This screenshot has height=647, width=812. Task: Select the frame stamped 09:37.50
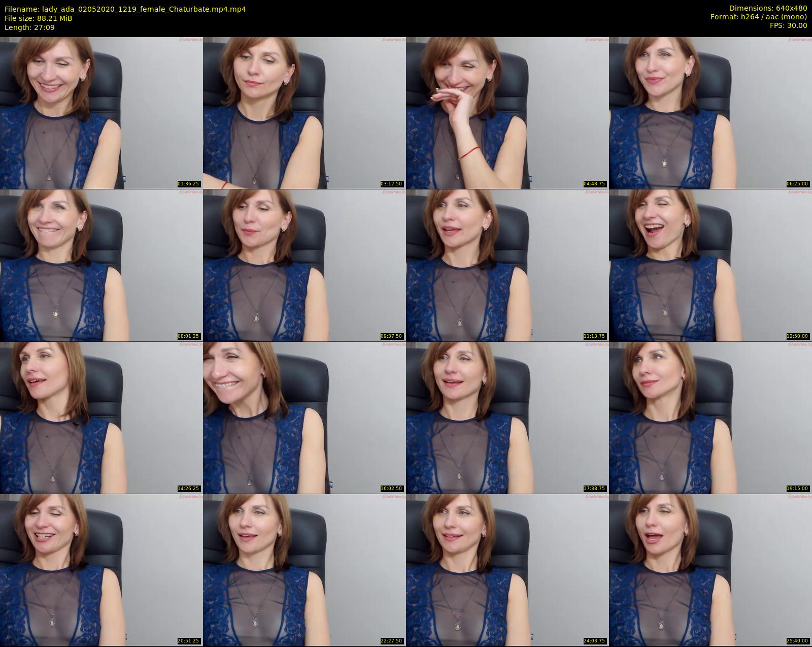point(304,265)
